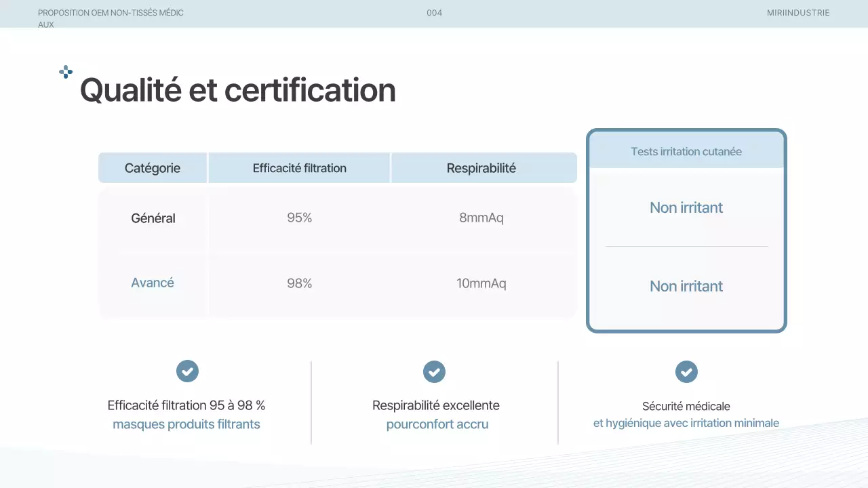Click checkmark icon above Respirabilité excellente
Screen dimensions: 868x488
click(434, 371)
